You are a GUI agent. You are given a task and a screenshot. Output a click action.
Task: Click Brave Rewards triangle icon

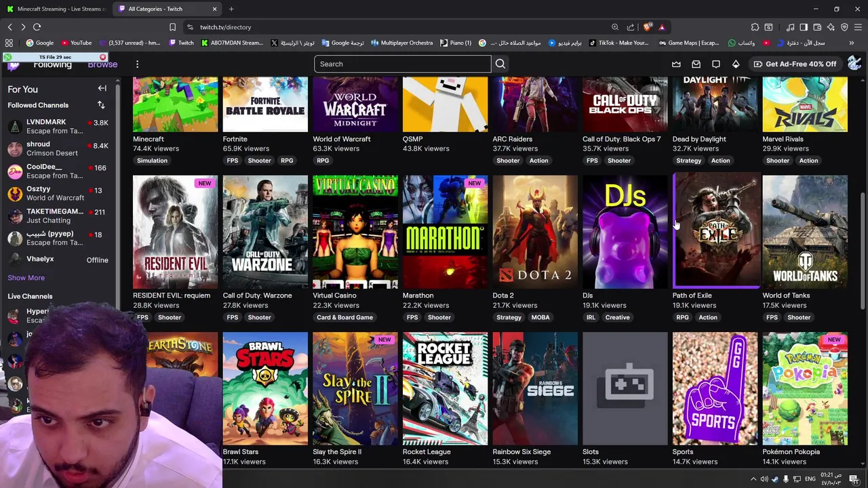click(662, 27)
